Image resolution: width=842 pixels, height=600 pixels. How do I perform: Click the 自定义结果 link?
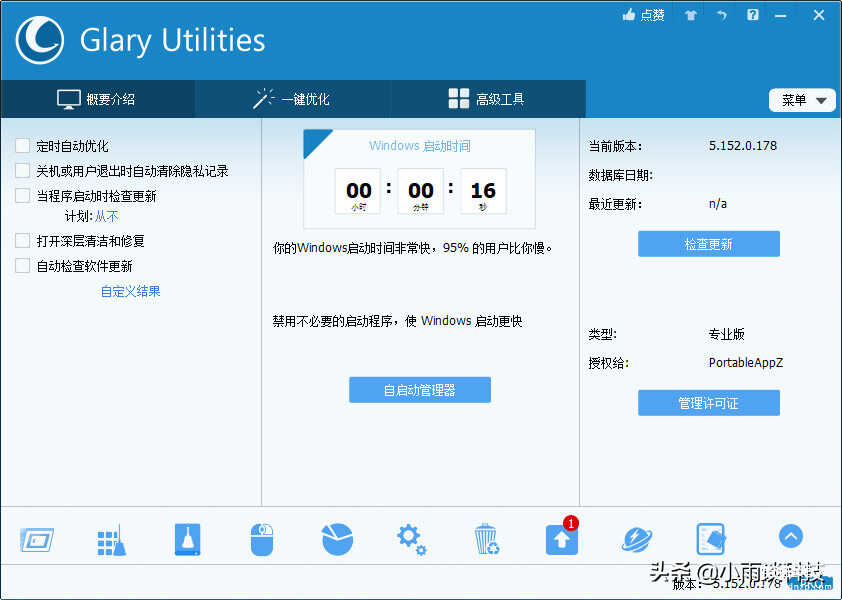130,291
